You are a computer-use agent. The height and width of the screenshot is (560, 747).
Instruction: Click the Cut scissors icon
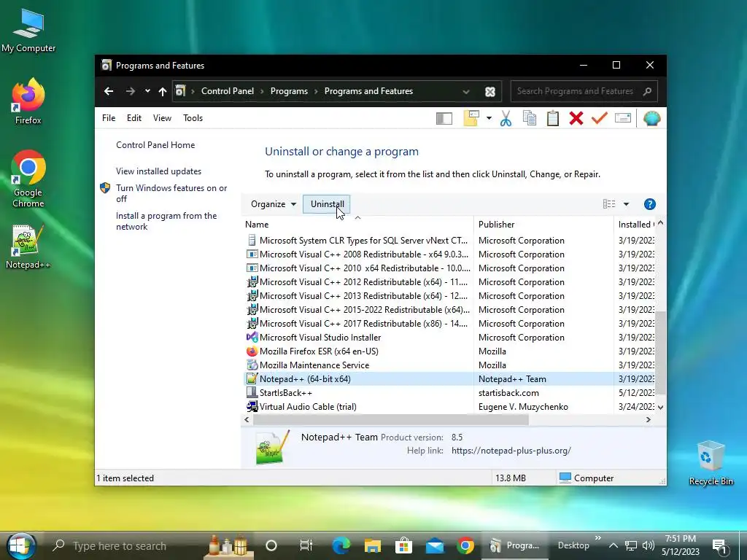point(506,118)
